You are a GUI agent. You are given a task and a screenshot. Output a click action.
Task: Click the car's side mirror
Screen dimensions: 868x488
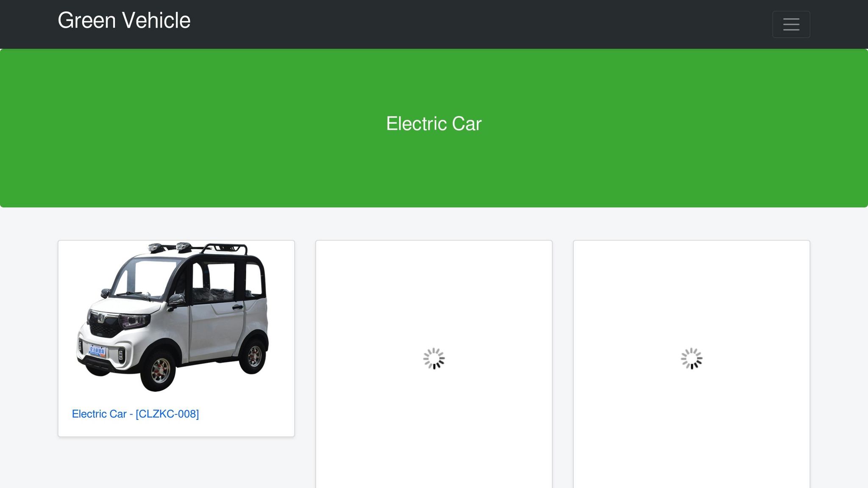tap(177, 300)
